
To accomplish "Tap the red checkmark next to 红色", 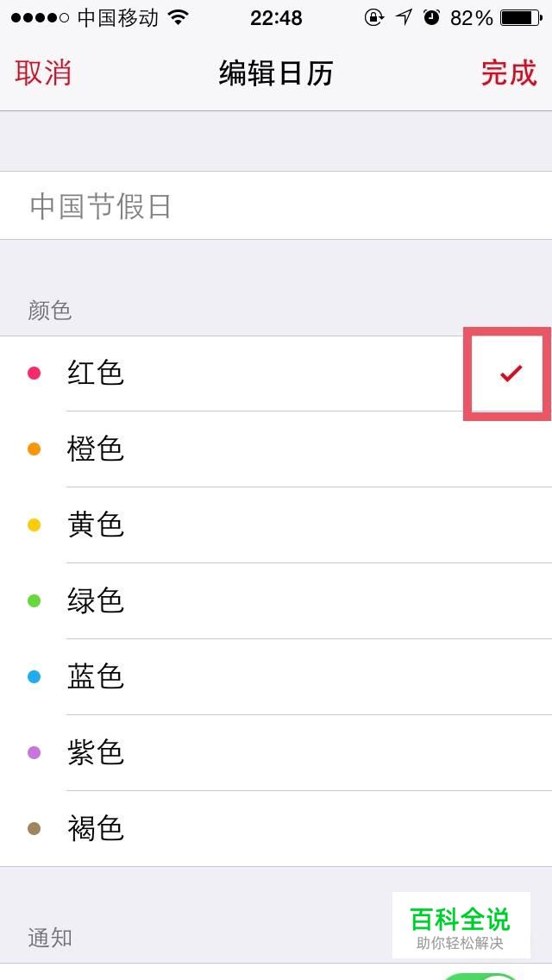I will point(511,374).
